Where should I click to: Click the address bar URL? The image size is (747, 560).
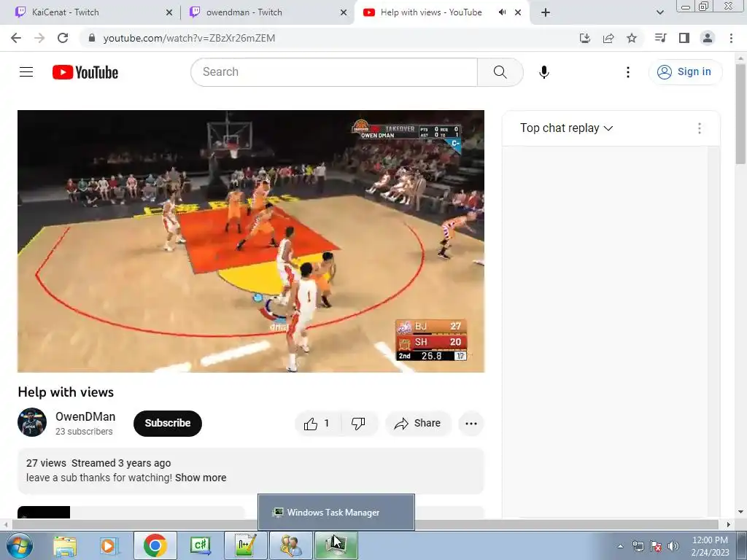189,38
